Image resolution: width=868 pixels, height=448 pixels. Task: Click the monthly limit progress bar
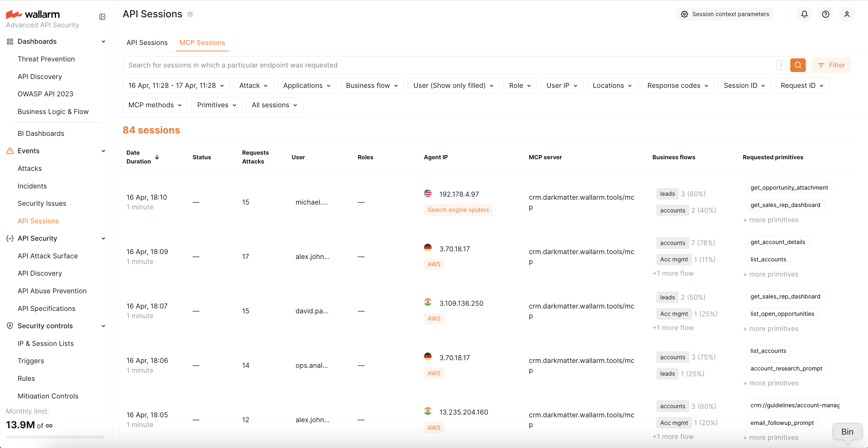pyautogui.click(x=55, y=437)
